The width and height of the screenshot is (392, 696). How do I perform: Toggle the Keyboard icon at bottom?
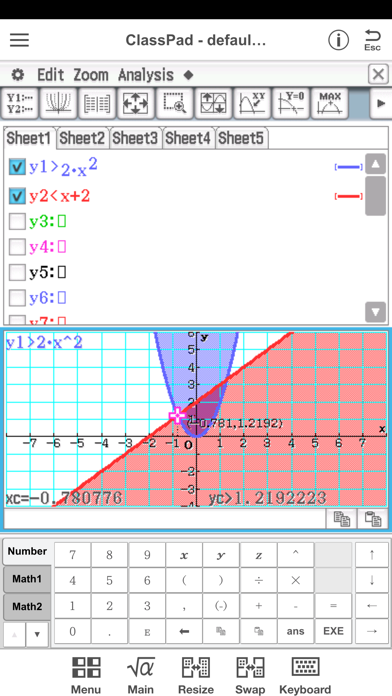[x=305, y=675]
